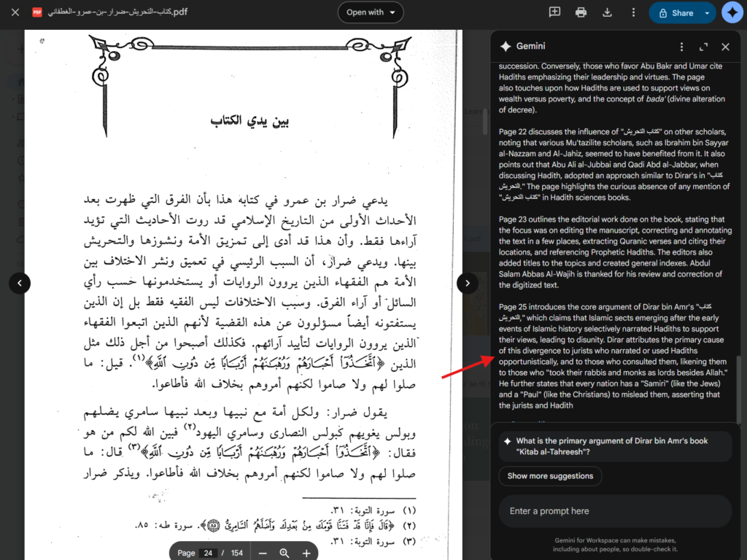Click the Gemini for Workspace disclaimer text
The height and width of the screenshot is (560, 747).
coord(615,545)
